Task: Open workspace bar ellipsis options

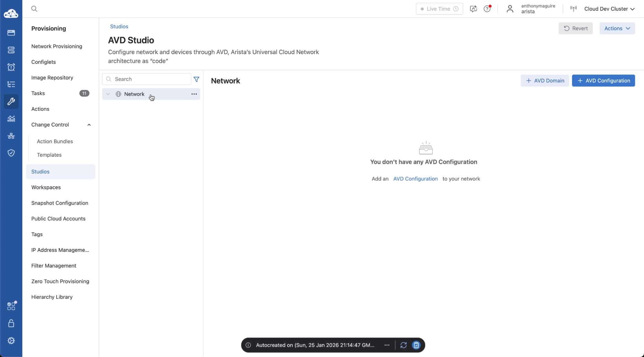Action: (x=387, y=345)
